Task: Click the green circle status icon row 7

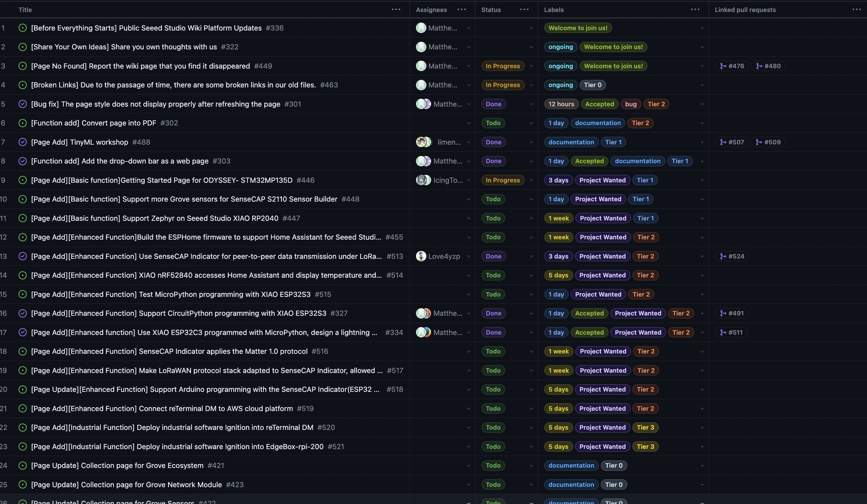Action: click(x=22, y=142)
